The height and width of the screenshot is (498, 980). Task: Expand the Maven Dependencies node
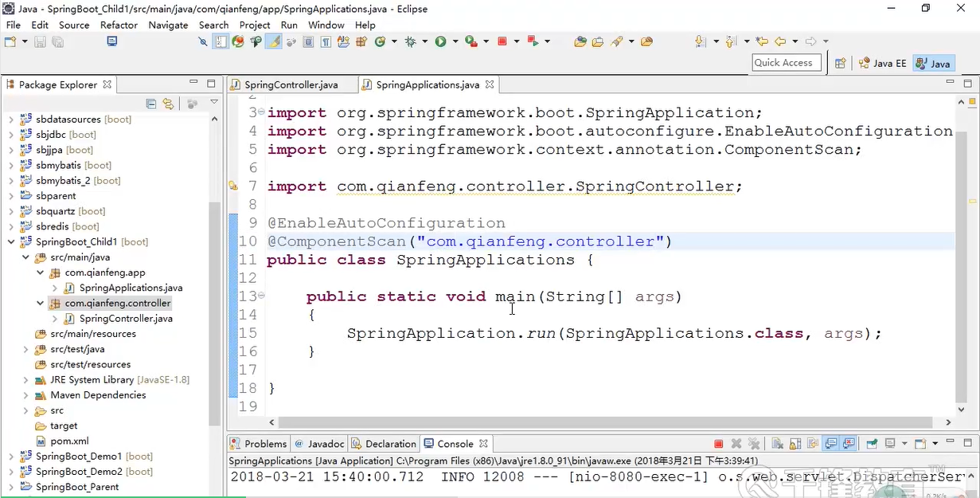click(26, 395)
